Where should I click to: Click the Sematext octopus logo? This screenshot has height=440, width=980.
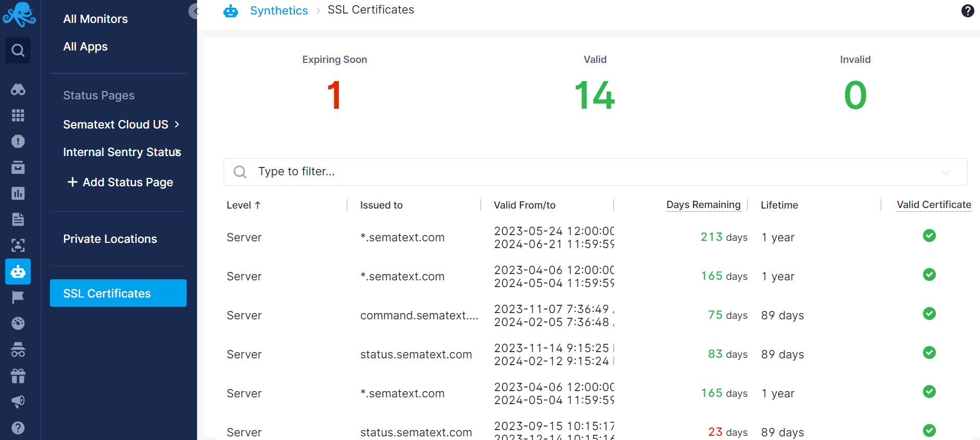[x=19, y=15]
